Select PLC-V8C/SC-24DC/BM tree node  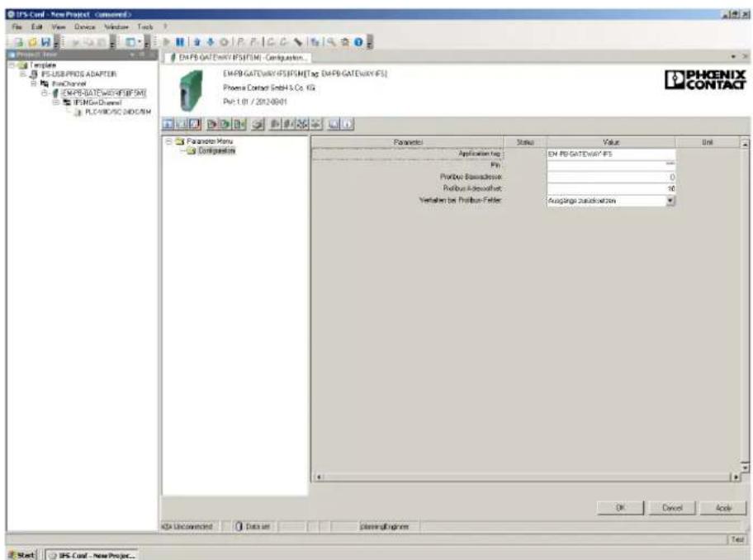point(117,112)
